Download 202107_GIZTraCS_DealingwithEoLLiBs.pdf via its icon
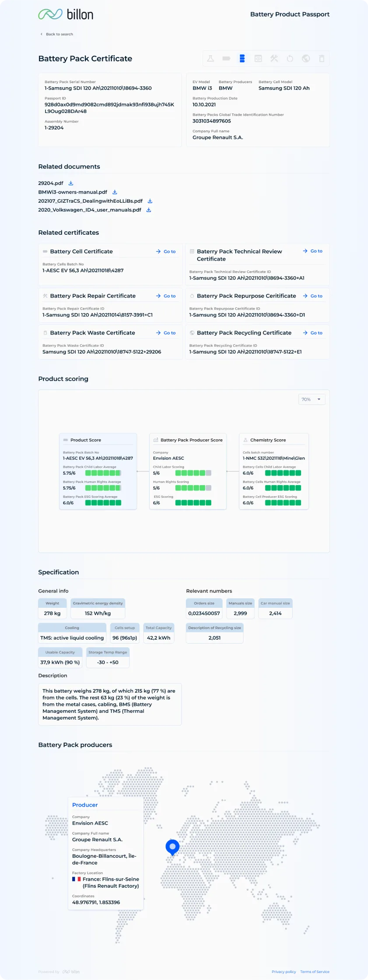This screenshot has width=368, height=980. (x=150, y=201)
